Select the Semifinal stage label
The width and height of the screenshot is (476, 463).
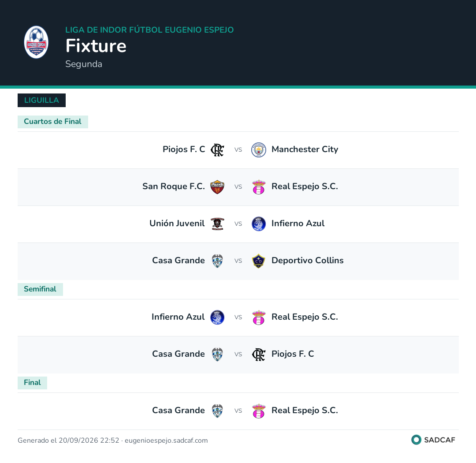[40, 289]
